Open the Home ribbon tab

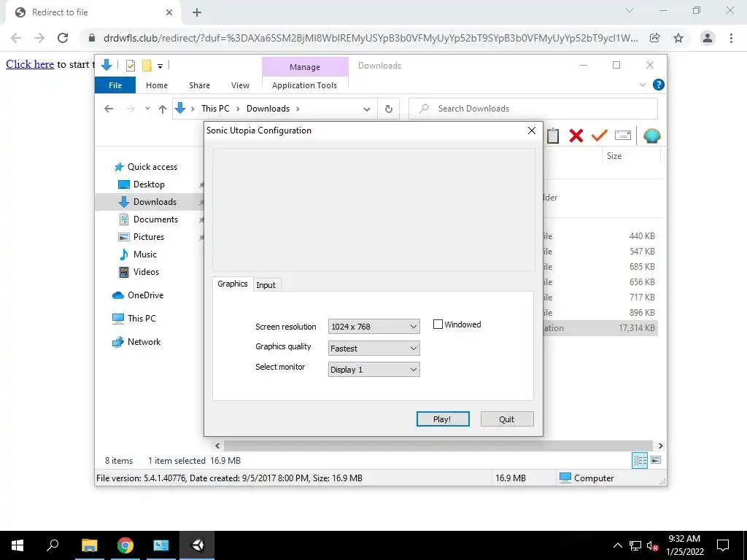tap(157, 85)
